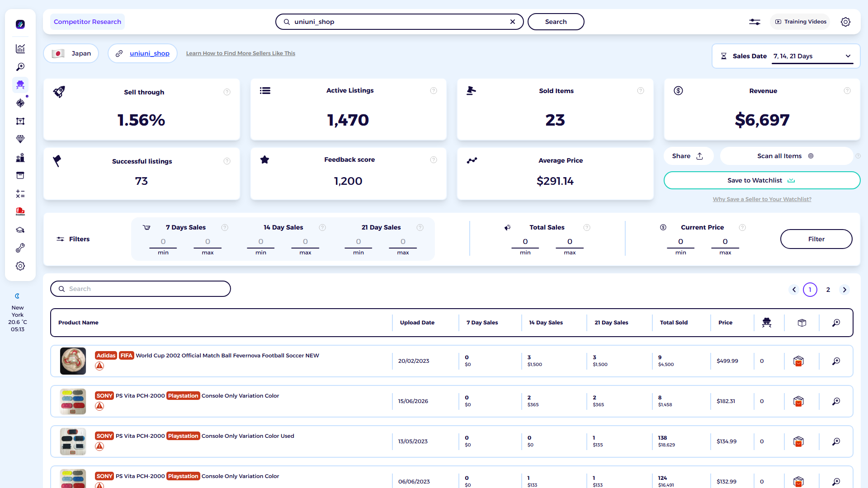868x488 pixels.
Task: Open the filter sliders icon in top bar
Action: (755, 22)
